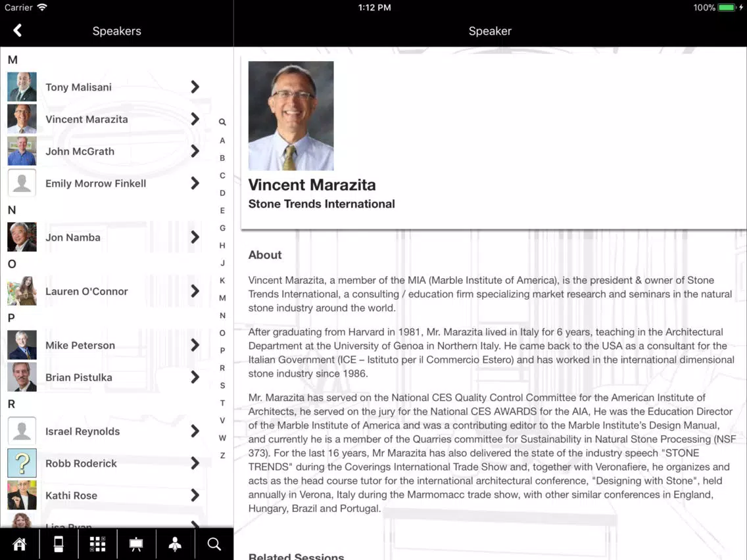Jump to letter Z in index
This screenshot has width=747, height=560.
tap(222, 455)
